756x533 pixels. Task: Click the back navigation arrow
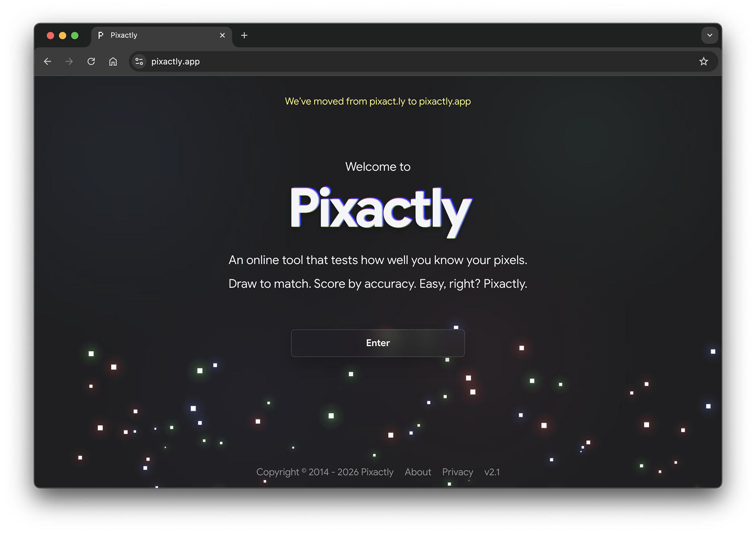click(47, 61)
